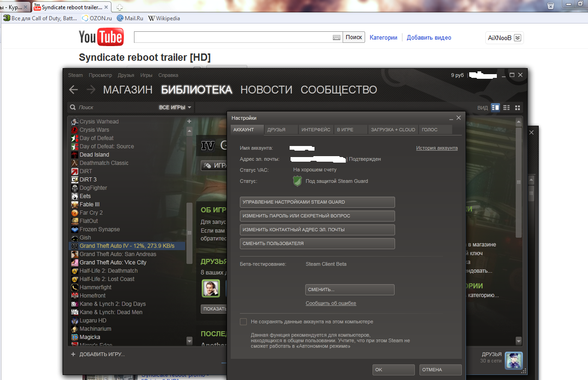The image size is (588, 380).
Task: Switch to the ЗАГРУЗКА + CLOUD tab
Action: coord(393,130)
